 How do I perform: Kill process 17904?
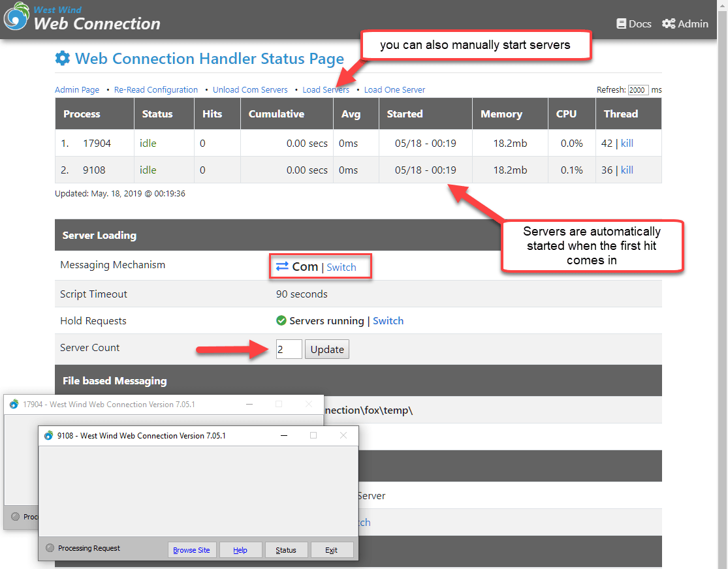click(627, 144)
